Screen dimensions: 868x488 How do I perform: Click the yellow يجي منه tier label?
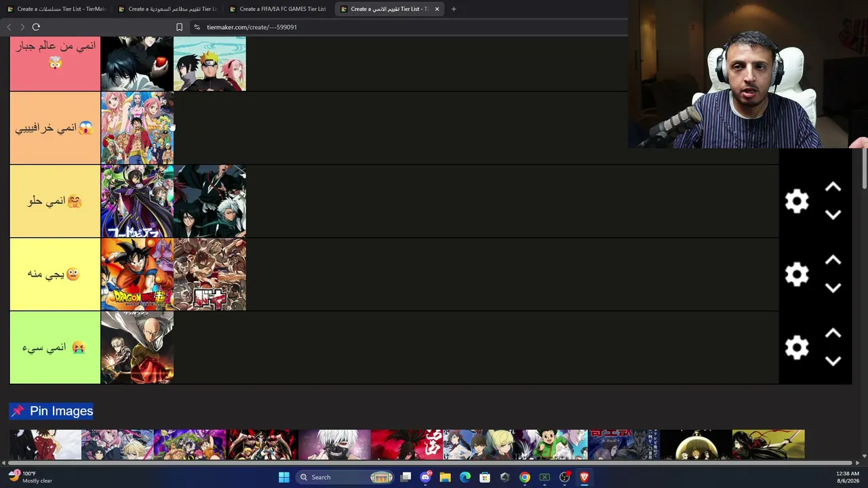click(x=55, y=274)
